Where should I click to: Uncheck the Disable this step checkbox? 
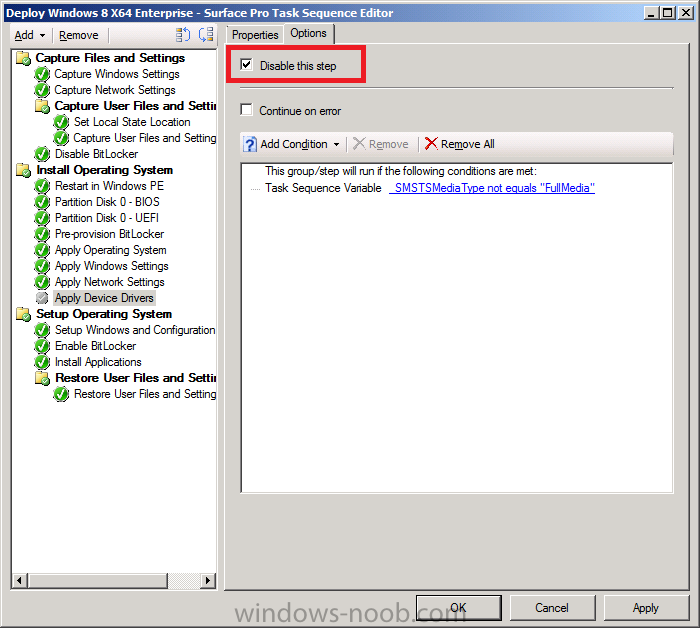(246, 64)
